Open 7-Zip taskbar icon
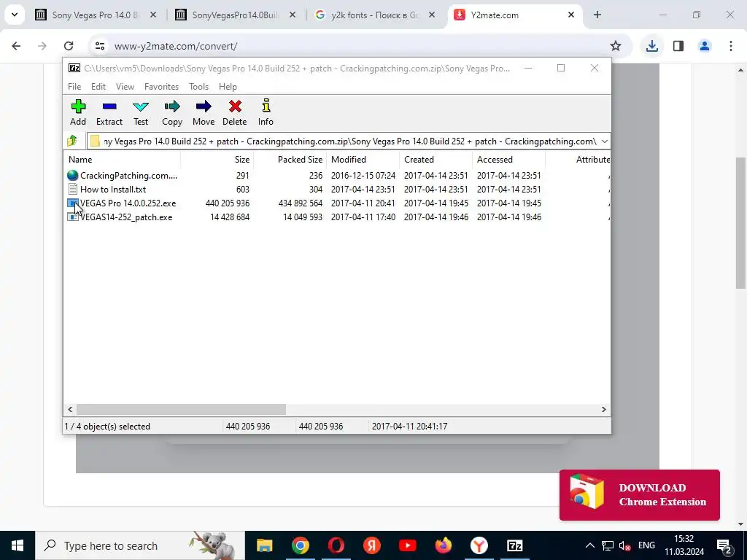 [x=514, y=545]
